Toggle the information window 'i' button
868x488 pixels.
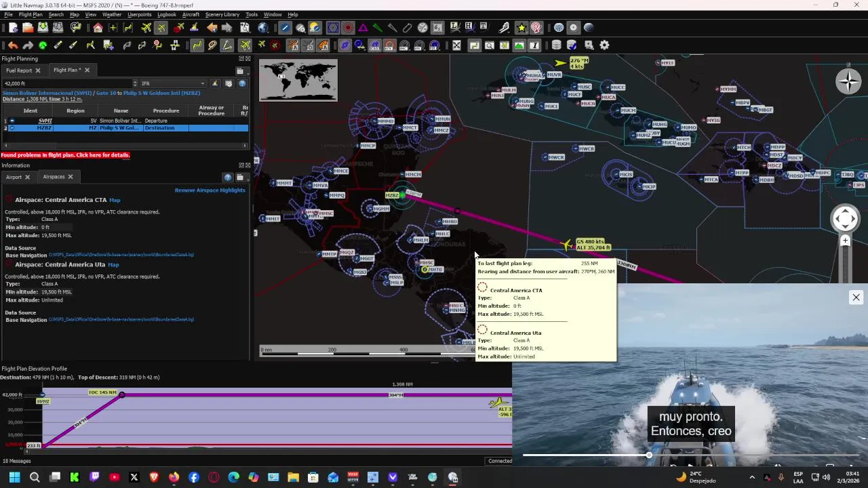point(534,45)
